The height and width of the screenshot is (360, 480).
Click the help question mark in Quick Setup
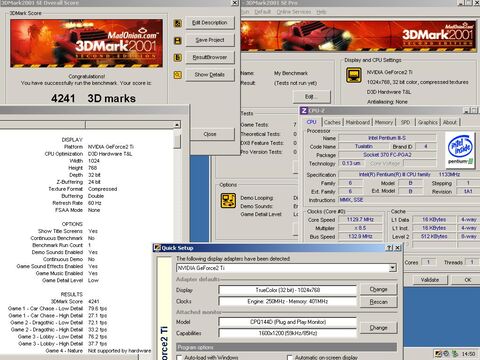point(389,248)
